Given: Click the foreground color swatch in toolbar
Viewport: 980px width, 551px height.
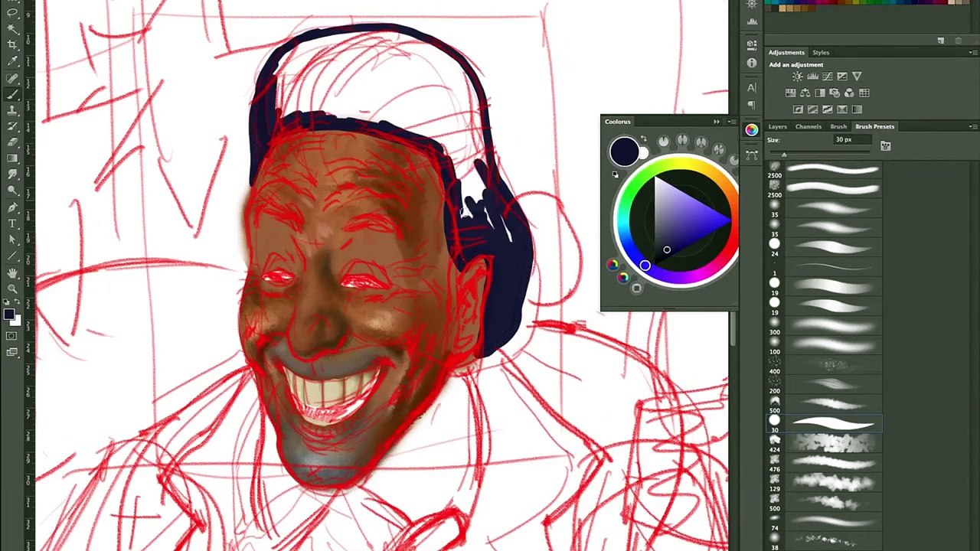Looking at the screenshot, I should (8, 314).
